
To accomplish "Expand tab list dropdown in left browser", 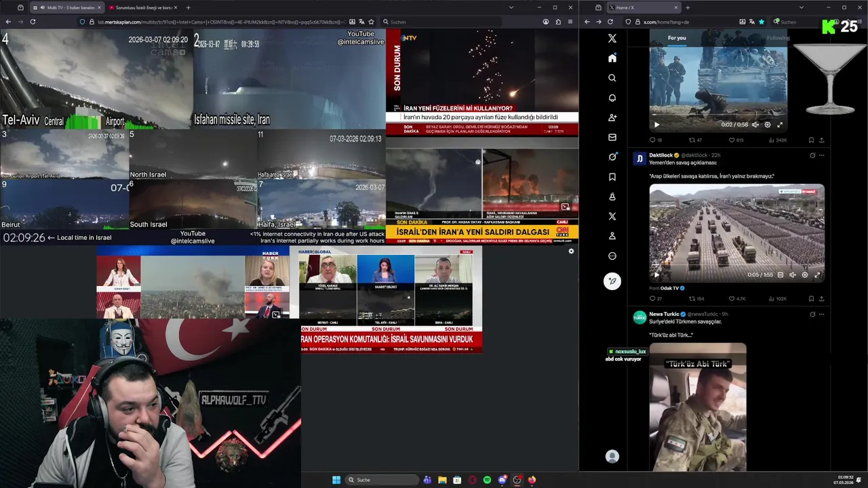I will pyautogui.click(x=511, y=7).
